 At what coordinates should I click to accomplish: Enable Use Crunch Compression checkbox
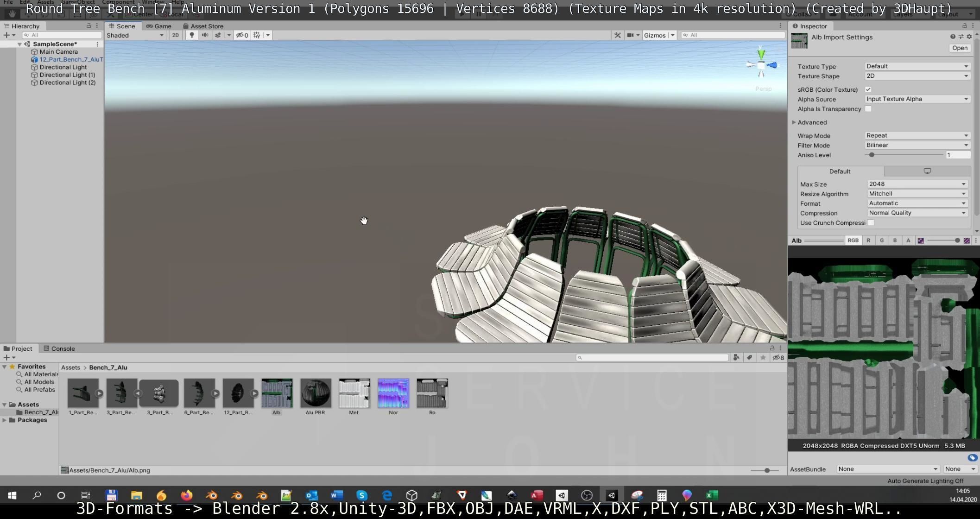[x=871, y=223]
